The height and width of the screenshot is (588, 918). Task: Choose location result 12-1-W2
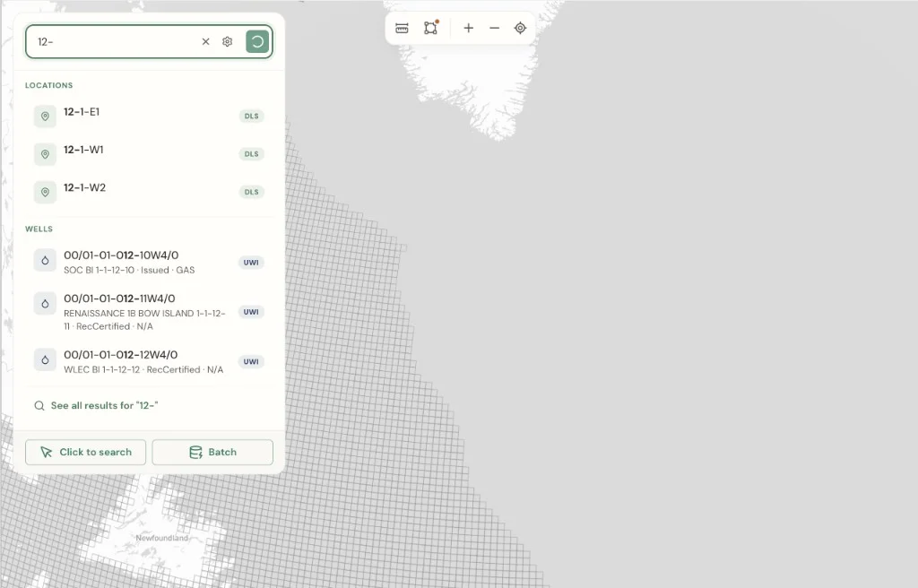[150, 192]
